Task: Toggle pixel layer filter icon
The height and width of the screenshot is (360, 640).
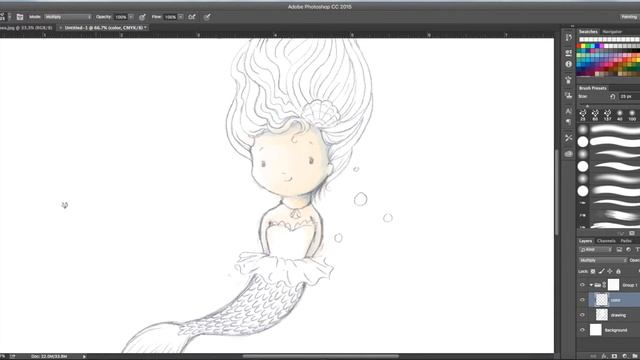Action: 619,250
